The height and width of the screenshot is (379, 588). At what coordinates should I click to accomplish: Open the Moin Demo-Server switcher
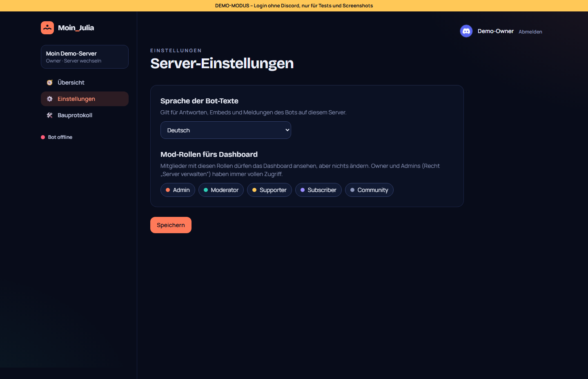(x=85, y=57)
